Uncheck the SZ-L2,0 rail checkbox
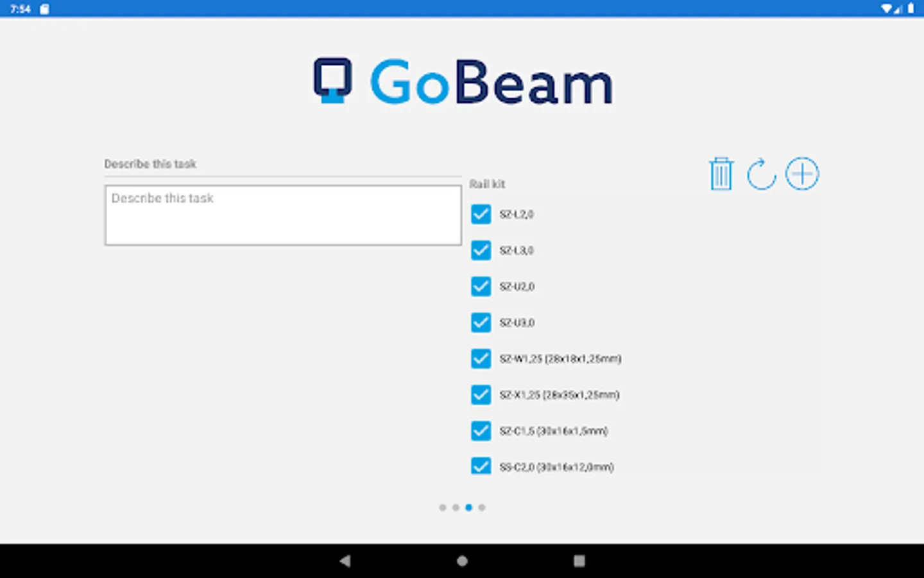This screenshot has height=578, width=924. pyautogui.click(x=481, y=214)
